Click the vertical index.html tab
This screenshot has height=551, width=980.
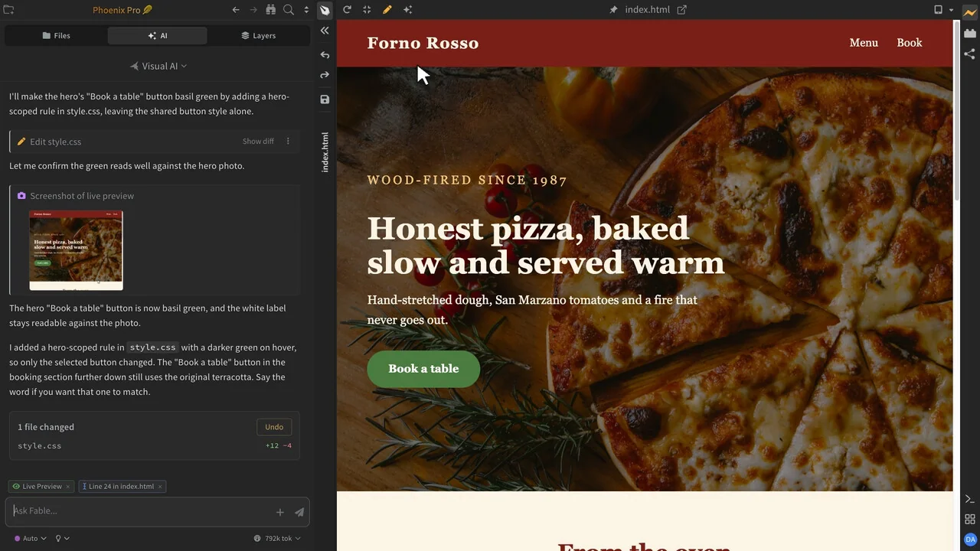point(325,152)
